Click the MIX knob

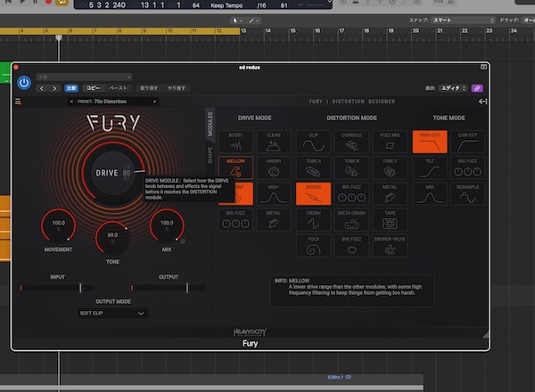[167, 225]
